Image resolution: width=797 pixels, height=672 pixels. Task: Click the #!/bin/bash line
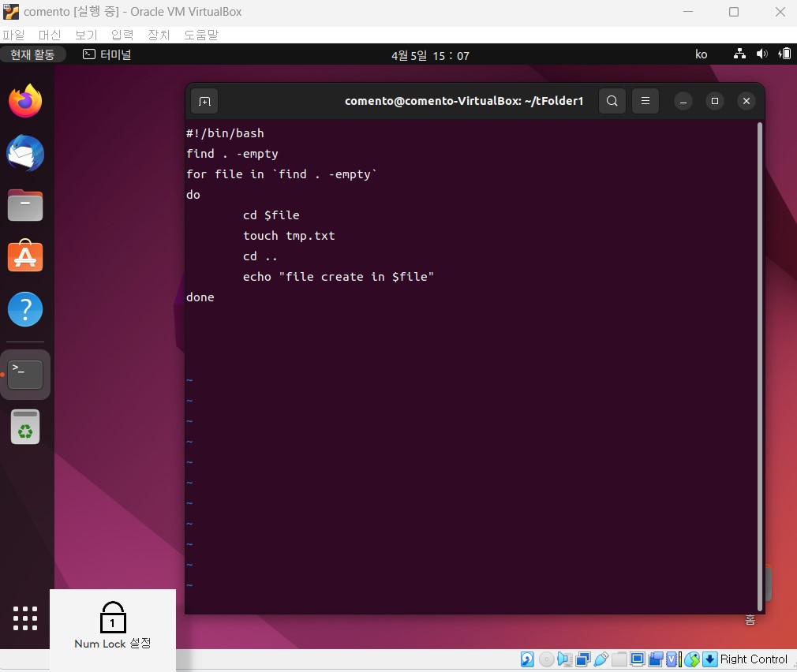pos(225,133)
